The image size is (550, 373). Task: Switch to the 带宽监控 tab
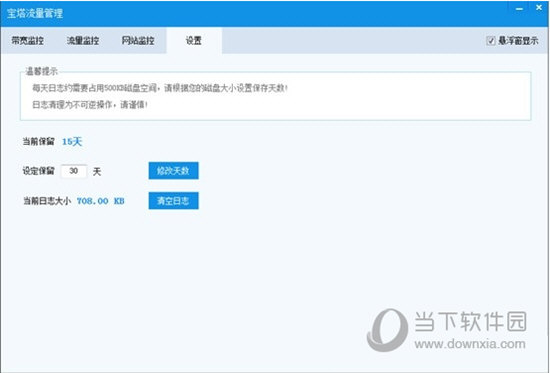tap(28, 41)
